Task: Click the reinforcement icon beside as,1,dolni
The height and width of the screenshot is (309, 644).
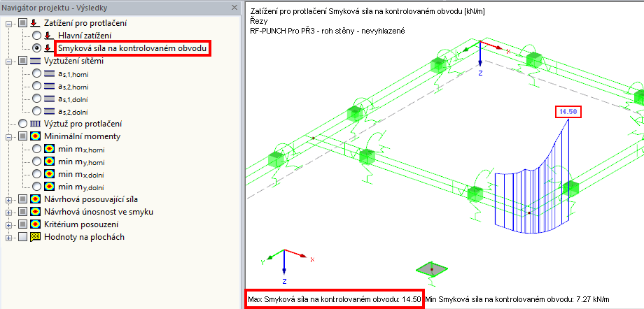Action: pyautogui.click(x=49, y=99)
